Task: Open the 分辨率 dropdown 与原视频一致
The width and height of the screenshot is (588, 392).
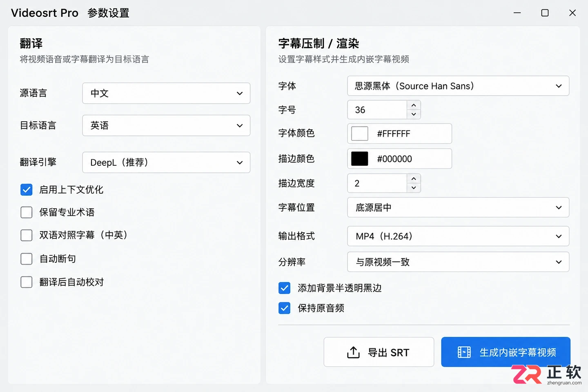Action: 458,262
